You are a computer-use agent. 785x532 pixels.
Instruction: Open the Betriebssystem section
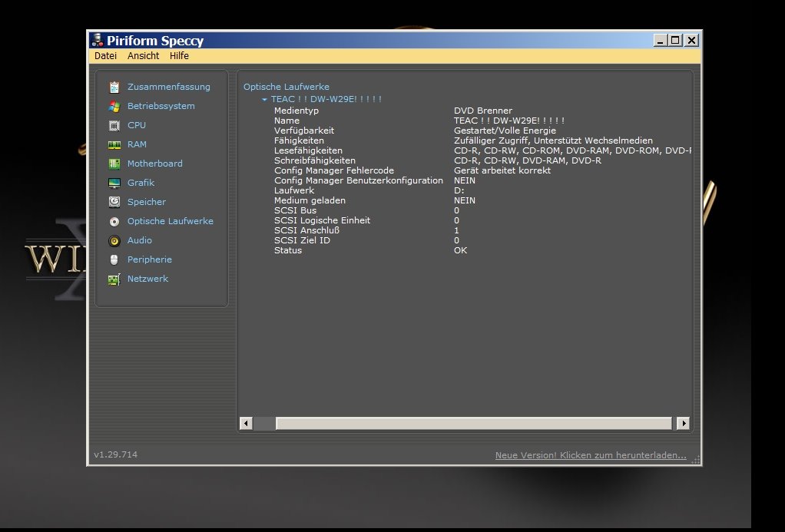(161, 106)
